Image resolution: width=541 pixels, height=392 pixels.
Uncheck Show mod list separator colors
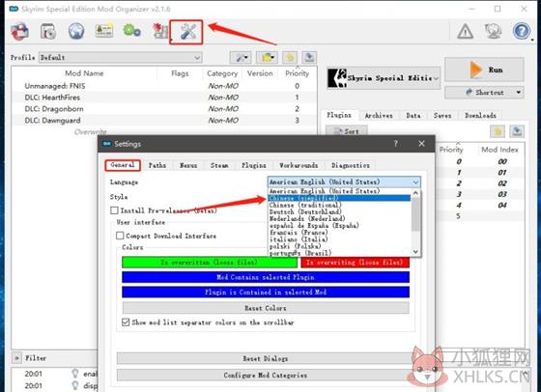[126, 322]
